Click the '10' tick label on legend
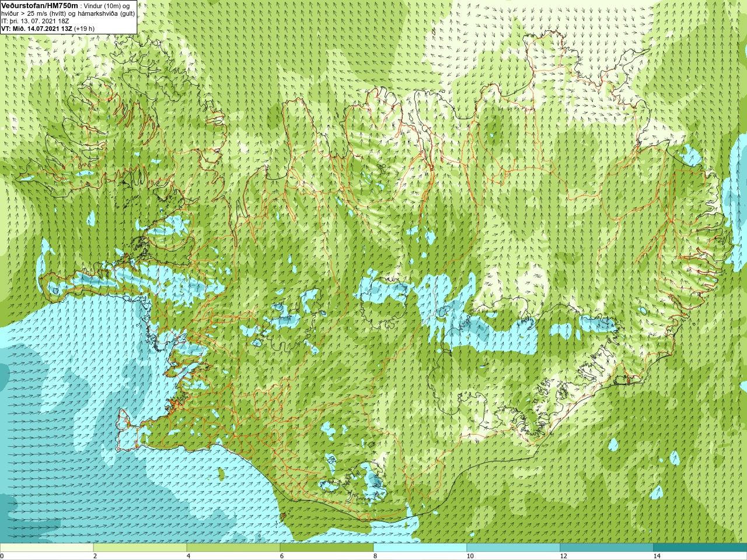This screenshot has width=747, height=560. tap(470, 556)
